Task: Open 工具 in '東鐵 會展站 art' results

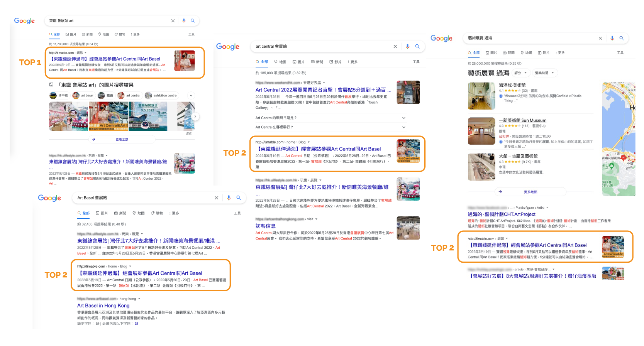Action: click(192, 34)
